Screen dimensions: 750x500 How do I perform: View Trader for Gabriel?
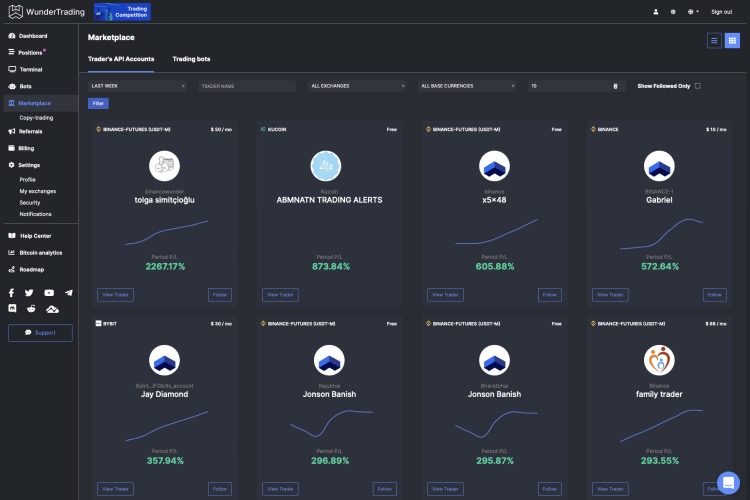[x=610, y=295]
